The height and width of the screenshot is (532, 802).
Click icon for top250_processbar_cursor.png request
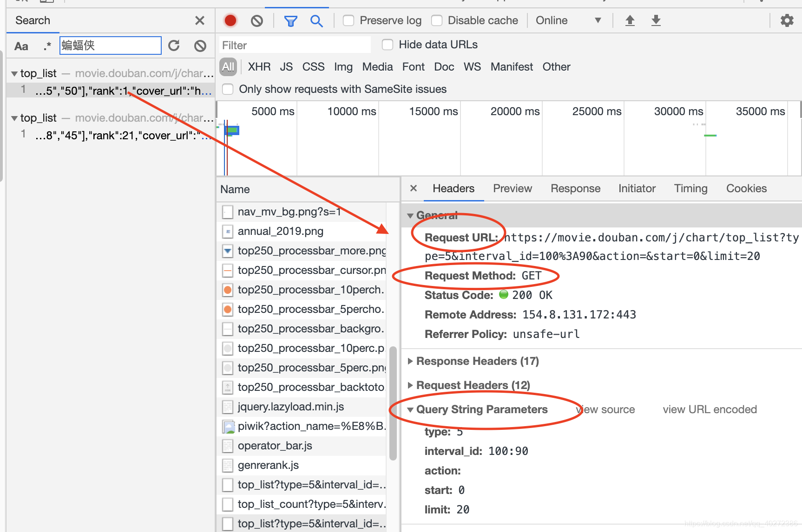228,271
